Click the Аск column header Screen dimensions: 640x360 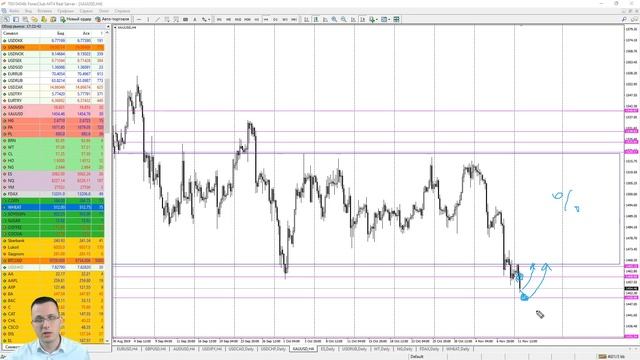point(79,33)
